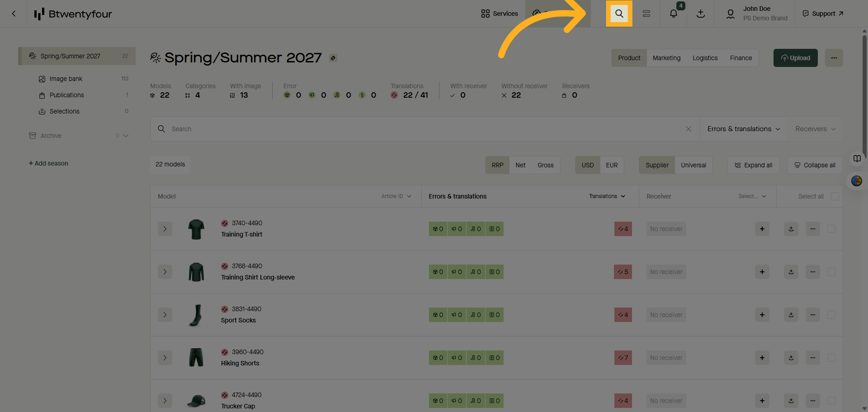Switch prices to Gross

pyautogui.click(x=546, y=165)
